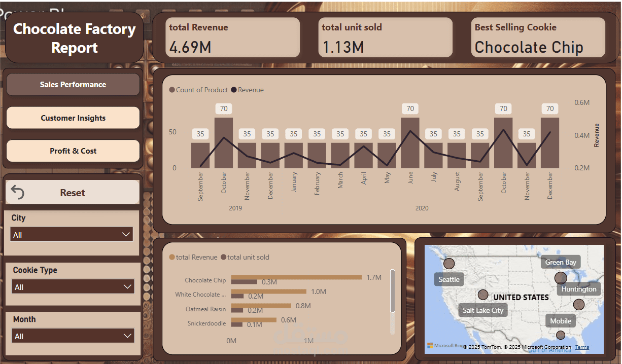
Task: Click the total Revenue legend dot below
Action: (171, 257)
